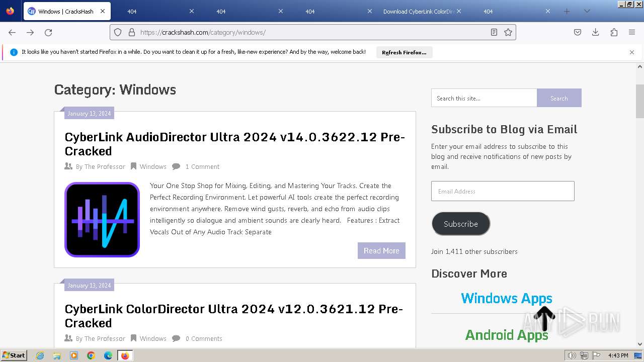The height and width of the screenshot is (362, 644).
Task: Click the Category: Windows heading
Action: [x=115, y=89]
